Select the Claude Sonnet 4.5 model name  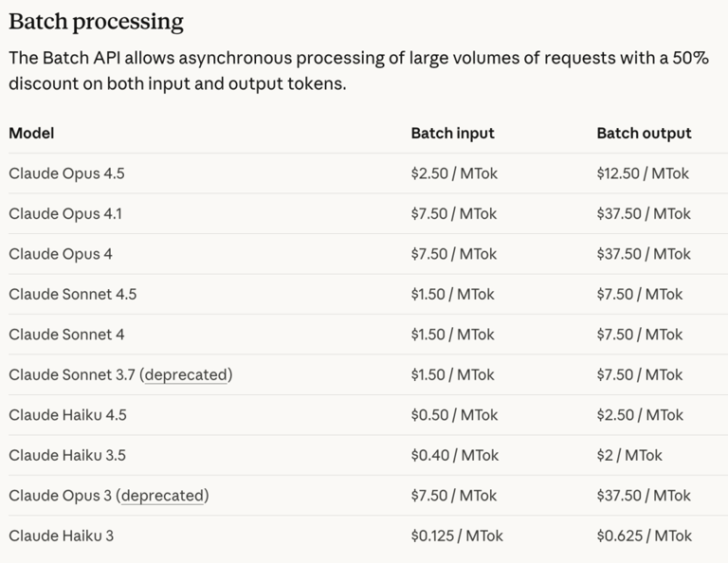tap(72, 294)
